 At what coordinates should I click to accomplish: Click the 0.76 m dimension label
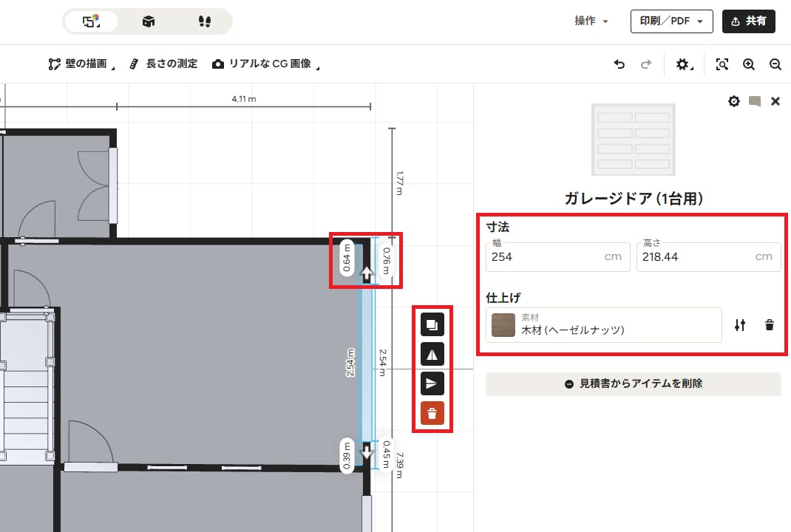(387, 260)
